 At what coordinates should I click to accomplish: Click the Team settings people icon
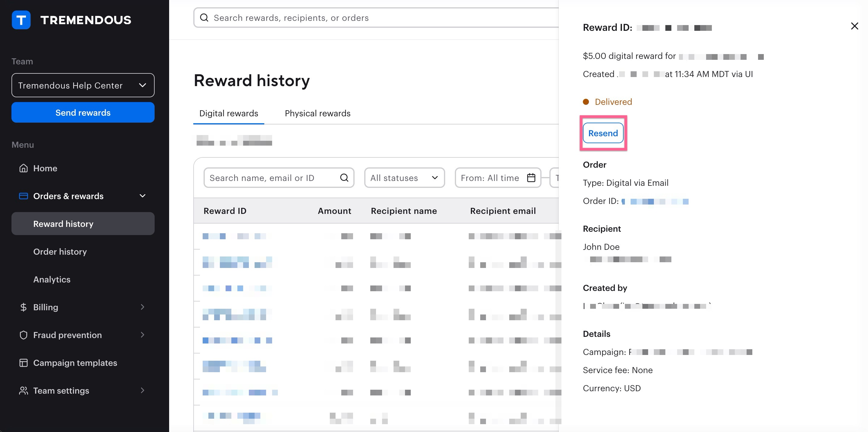pyautogui.click(x=23, y=391)
